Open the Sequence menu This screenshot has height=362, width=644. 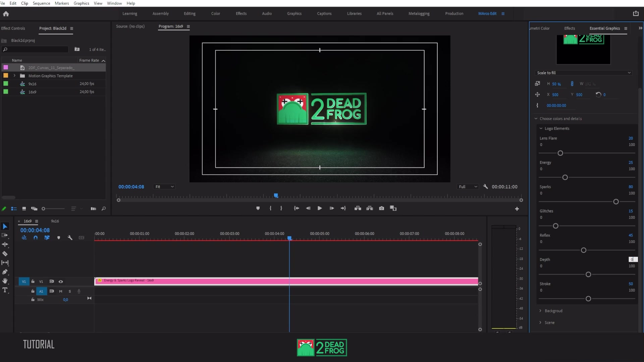(41, 3)
